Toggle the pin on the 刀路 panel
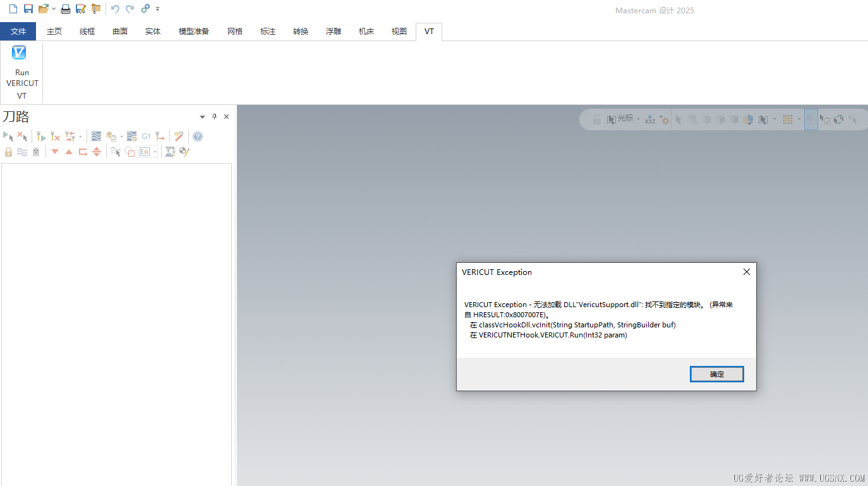This screenshot has height=486, width=868. (x=214, y=116)
